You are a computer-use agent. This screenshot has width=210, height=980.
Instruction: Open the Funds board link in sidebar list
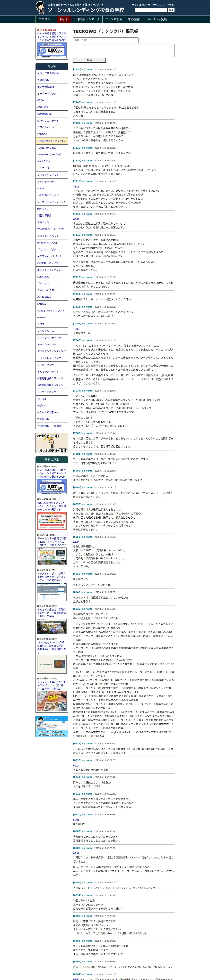(52, 189)
